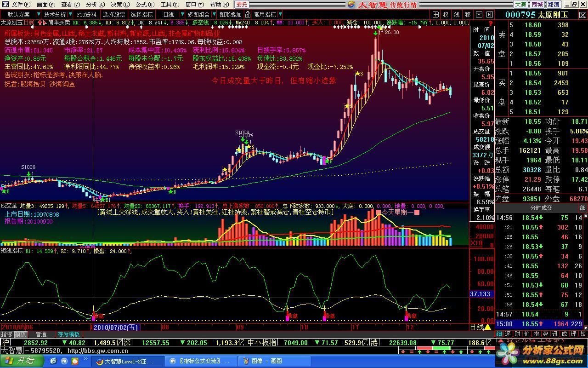Click the 短线指标 indicator panel label
588x368 pixels.
[x=12, y=251]
